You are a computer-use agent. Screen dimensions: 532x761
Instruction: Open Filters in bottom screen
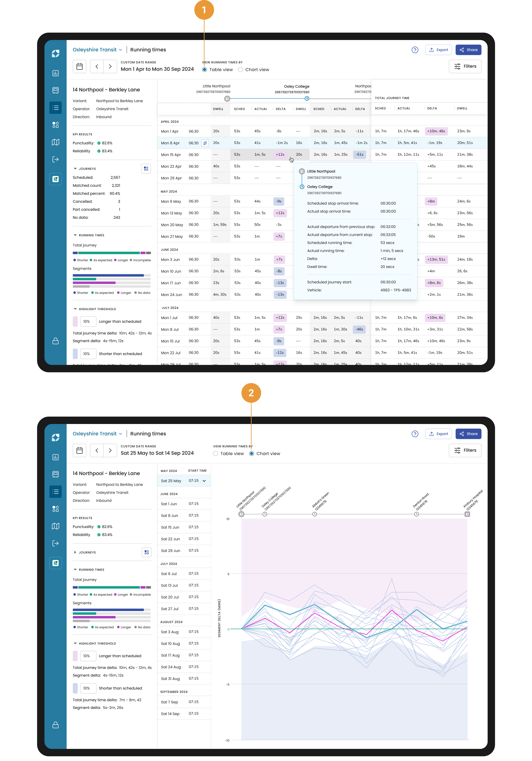pos(465,450)
